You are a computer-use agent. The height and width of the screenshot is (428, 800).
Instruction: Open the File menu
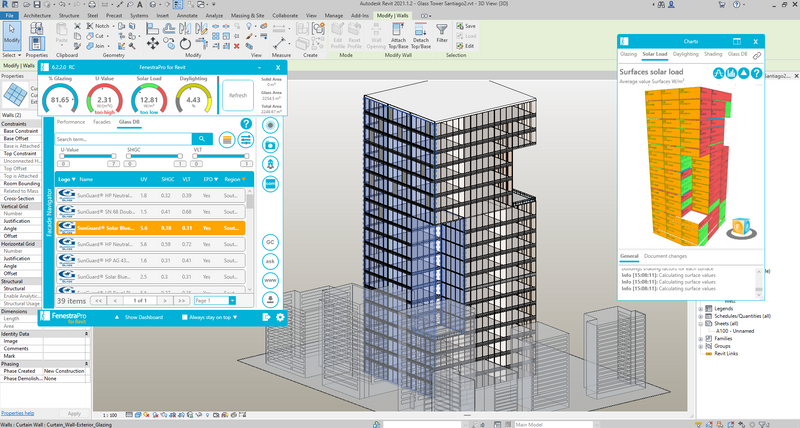pos(10,16)
